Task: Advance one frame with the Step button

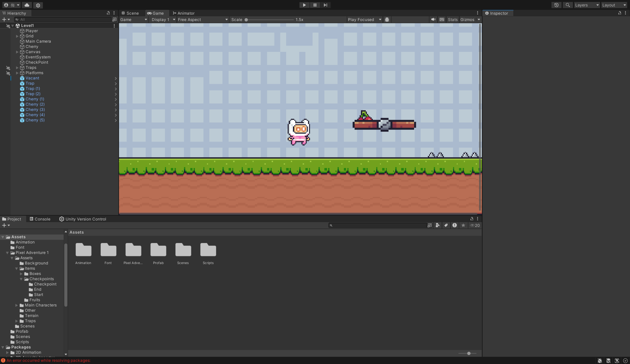Action: (x=325, y=5)
